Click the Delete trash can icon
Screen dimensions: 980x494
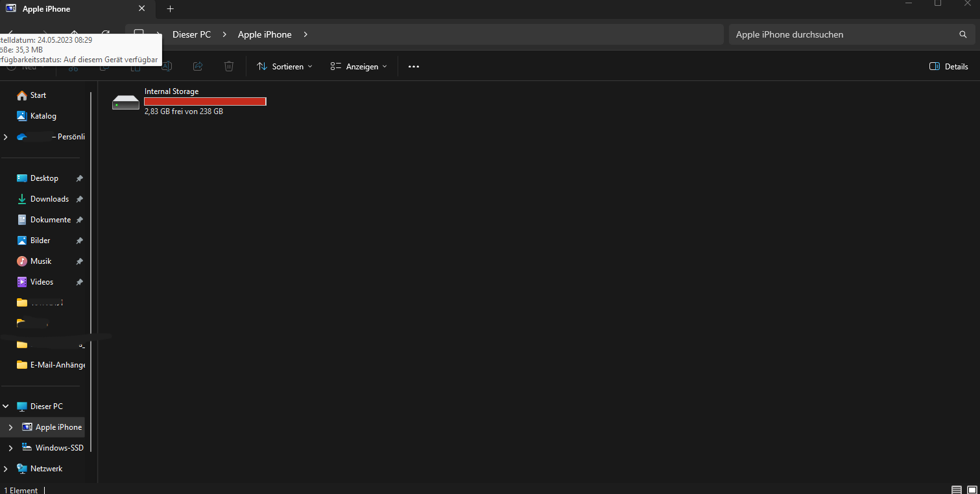tap(229, 66)
